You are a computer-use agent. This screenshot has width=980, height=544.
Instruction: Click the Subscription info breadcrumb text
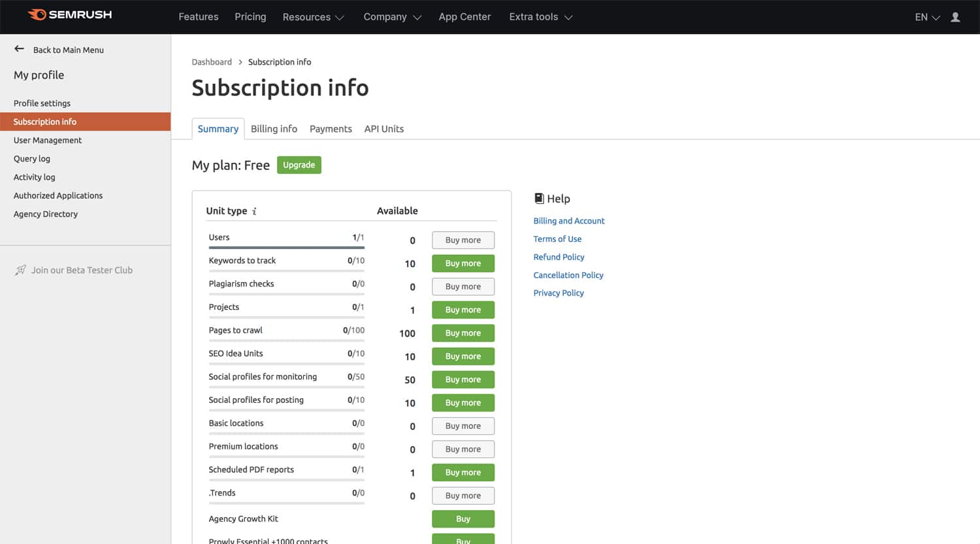pos(280,62)
